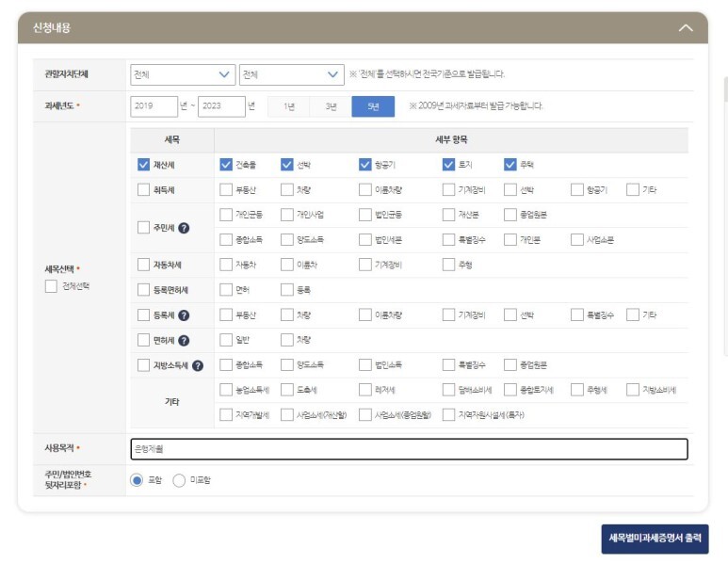This screenshot has width=728, height=564.
Task: Check the 사업소분 checkbox
Action: (576, 240)
